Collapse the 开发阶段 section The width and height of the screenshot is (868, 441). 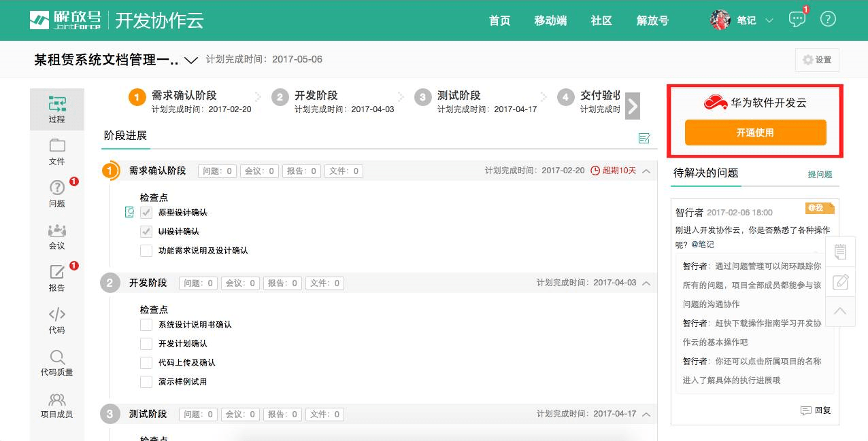tap(646, 283)
